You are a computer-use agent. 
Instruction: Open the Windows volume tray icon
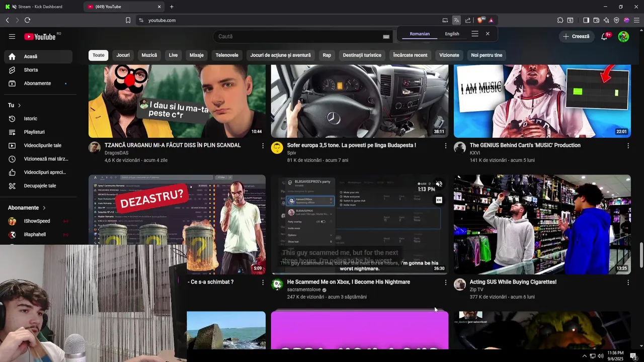click(x=600, y=356)
